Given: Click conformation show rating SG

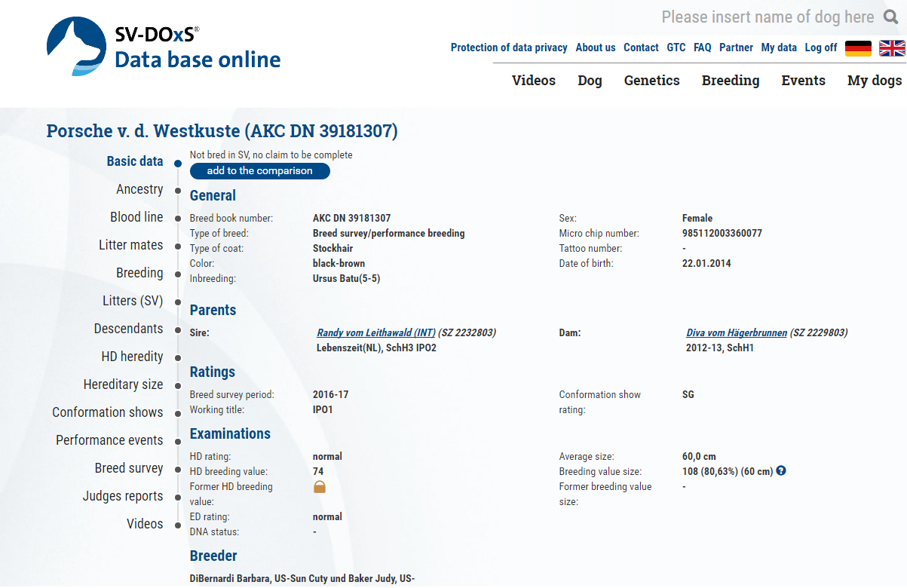Looking at the screenshot, I should (x=688, y=394).
